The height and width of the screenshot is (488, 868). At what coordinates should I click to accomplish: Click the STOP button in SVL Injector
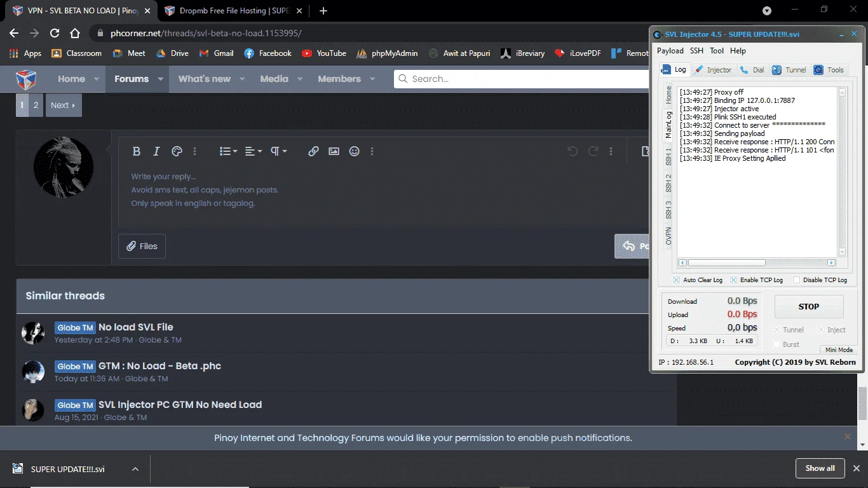(809, 306)
